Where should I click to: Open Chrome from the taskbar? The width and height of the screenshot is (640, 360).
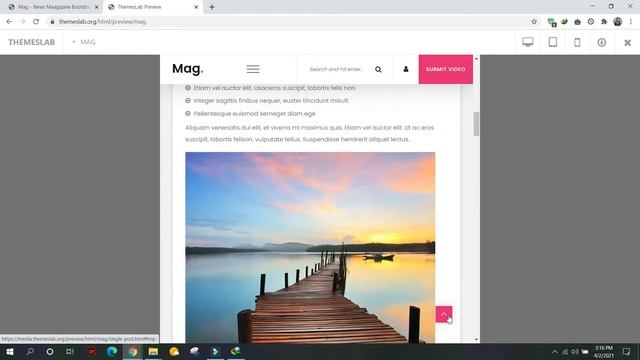(133, 351)
